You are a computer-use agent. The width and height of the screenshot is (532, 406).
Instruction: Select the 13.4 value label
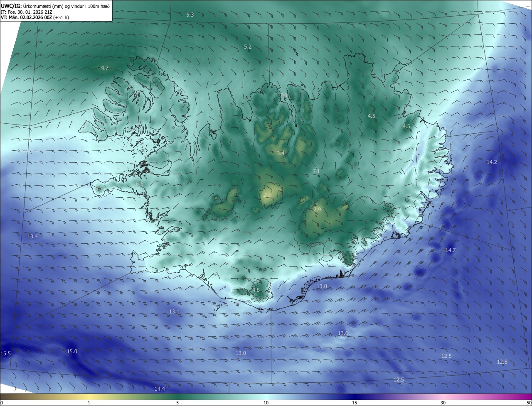32,236
